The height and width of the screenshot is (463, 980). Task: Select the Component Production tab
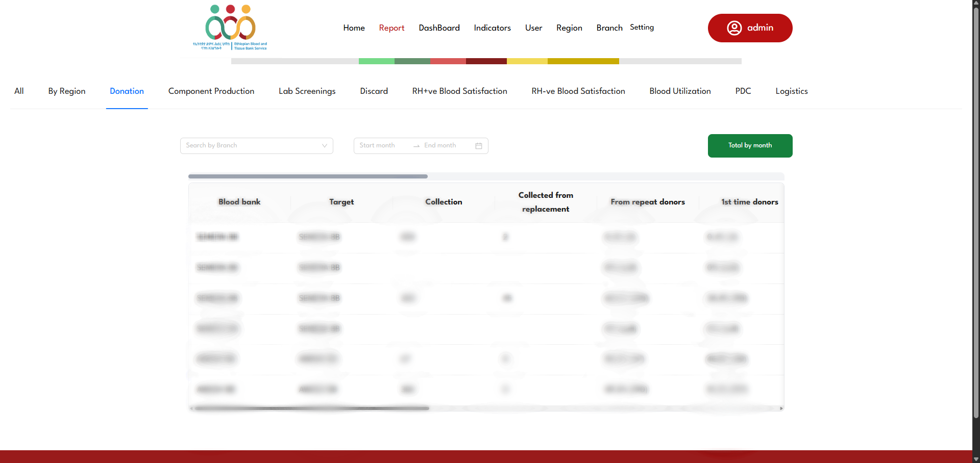(211, 91)
